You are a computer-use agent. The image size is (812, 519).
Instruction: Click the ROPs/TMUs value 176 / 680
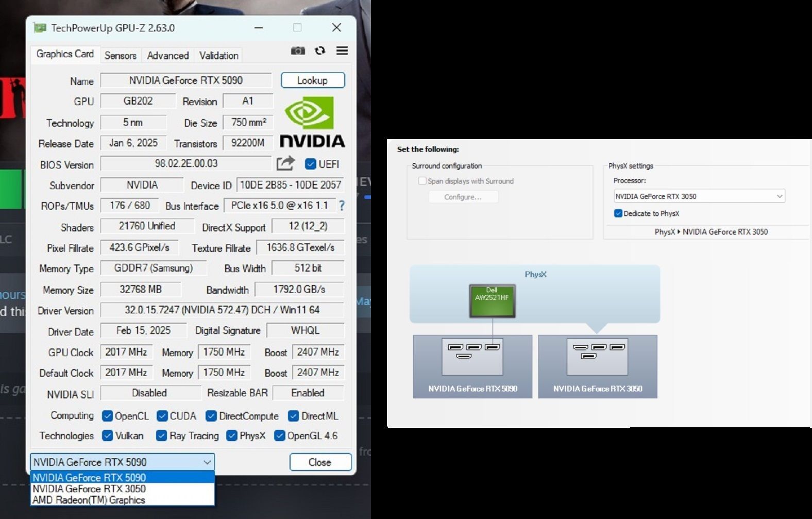click(130, 205)
